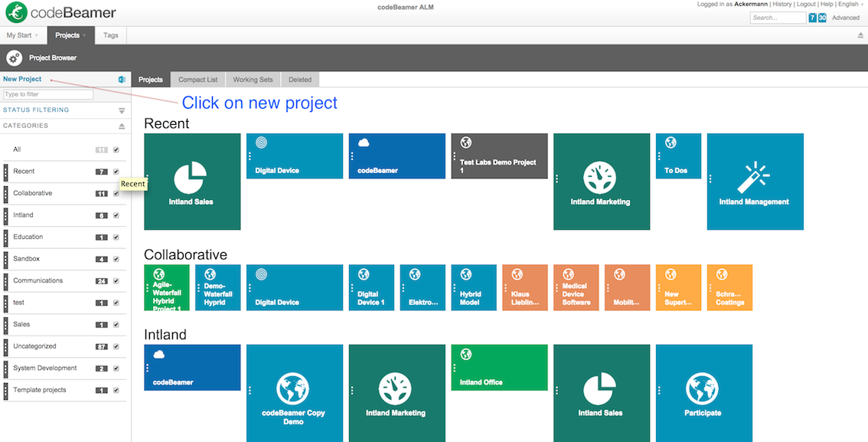Click the 7 button beside search

tap(813, 18)
